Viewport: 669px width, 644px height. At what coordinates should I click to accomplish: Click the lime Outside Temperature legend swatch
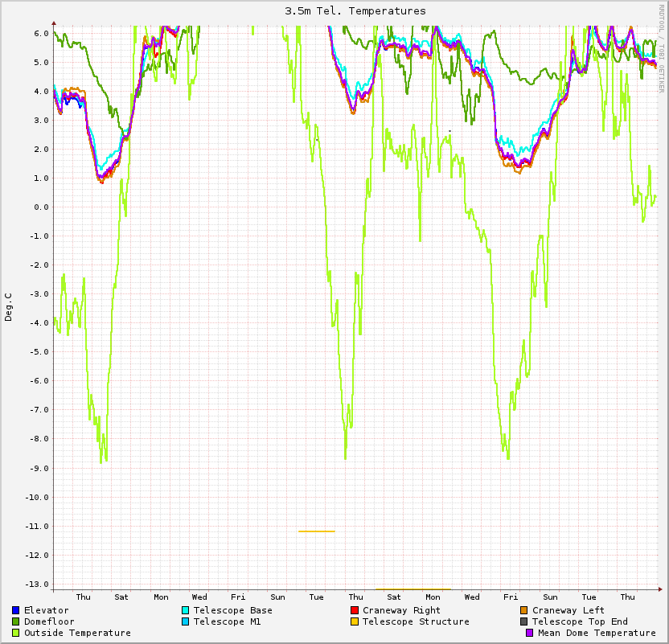16,633
